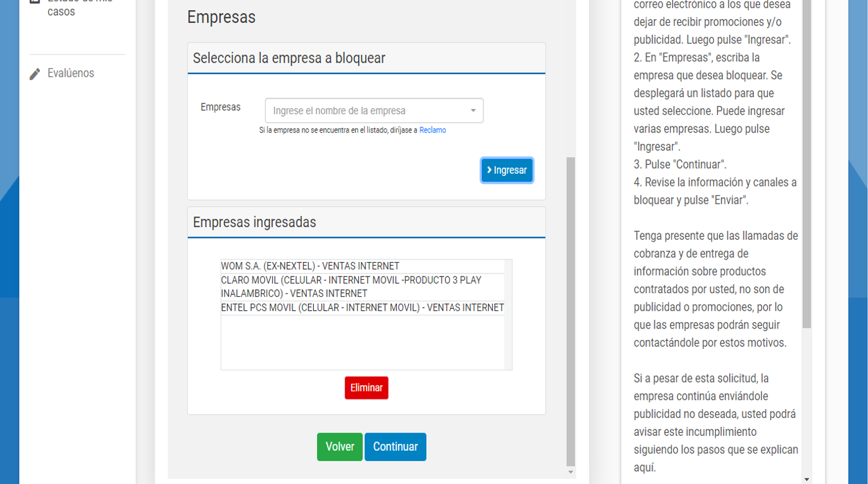
Task: Expand the Empresas combo box arrow
Action: 473,111
